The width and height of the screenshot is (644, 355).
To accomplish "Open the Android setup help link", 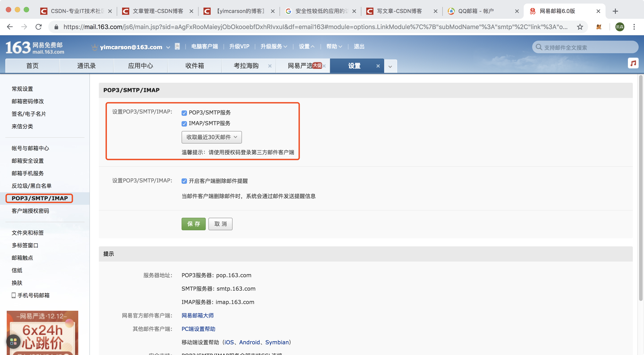I will pyautogui.click(x=250, y=342).
